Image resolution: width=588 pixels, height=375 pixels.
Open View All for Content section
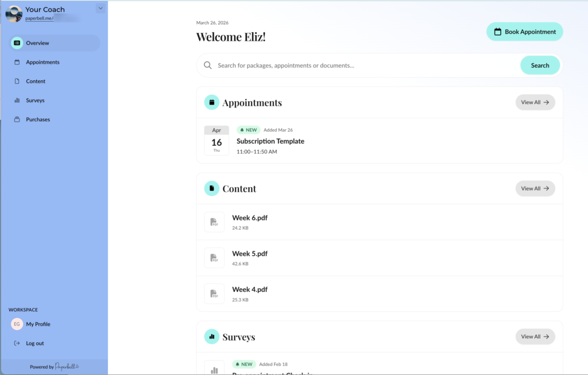535,188
